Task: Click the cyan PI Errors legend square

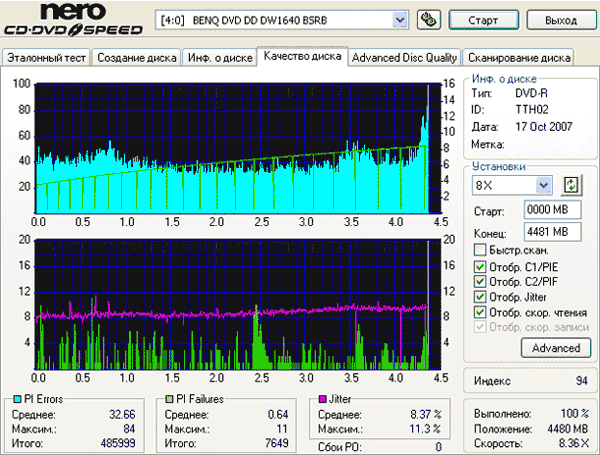Action: coord(17,399)
